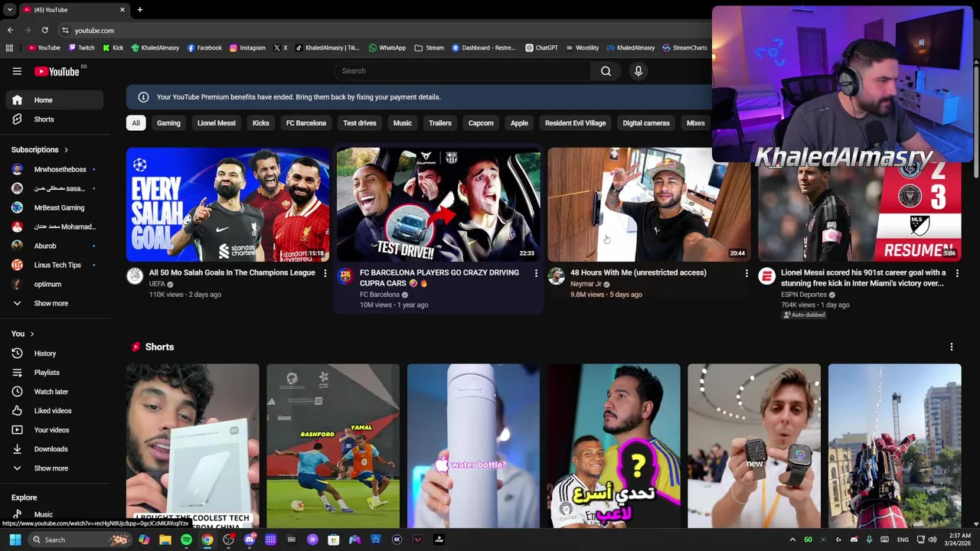Expand the Subscriptions section
Screen dimensions: 980x551
pyautogui.click(x=40, y=150)
